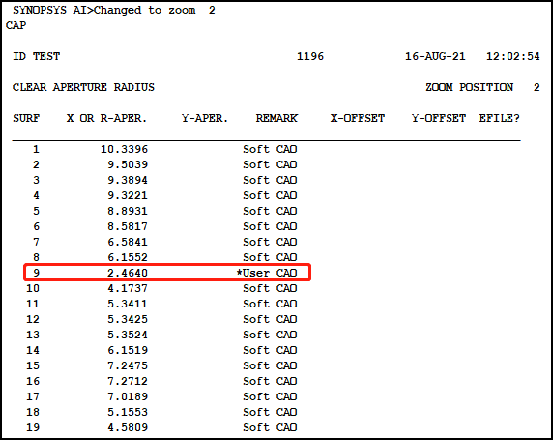
Task: Click the X OR R-APER. column header
Action: (107, 118)
